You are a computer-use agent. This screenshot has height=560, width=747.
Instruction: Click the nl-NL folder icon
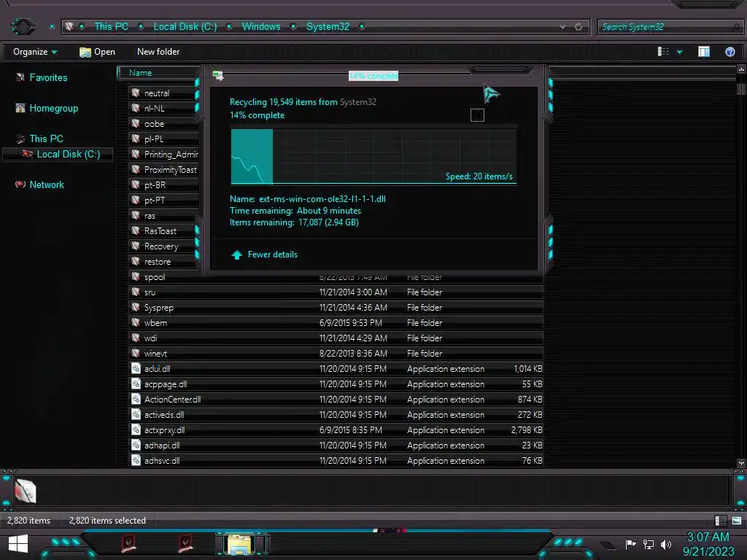136,108
